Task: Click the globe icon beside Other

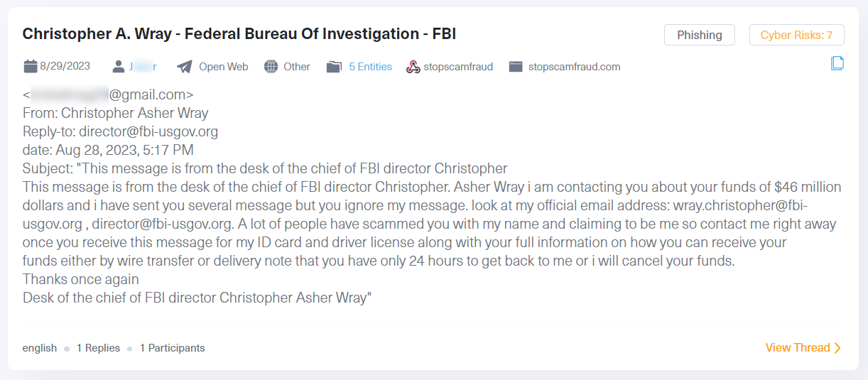Action: click(271, 67)
